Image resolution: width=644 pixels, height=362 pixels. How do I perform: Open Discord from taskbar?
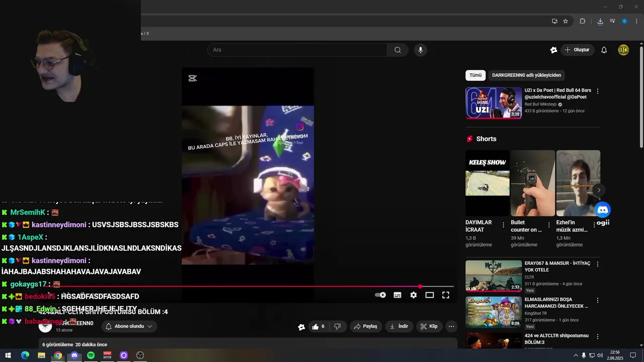(x=74, y=355)
